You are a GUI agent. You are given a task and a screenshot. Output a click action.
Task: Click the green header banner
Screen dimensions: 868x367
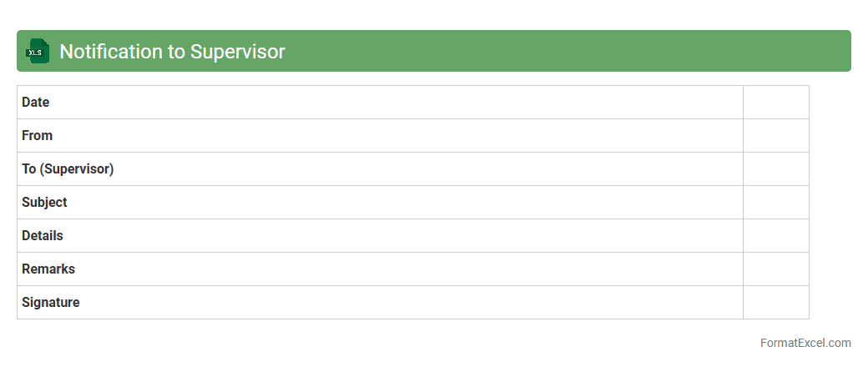pyautogui.click(x=568, y=52)
